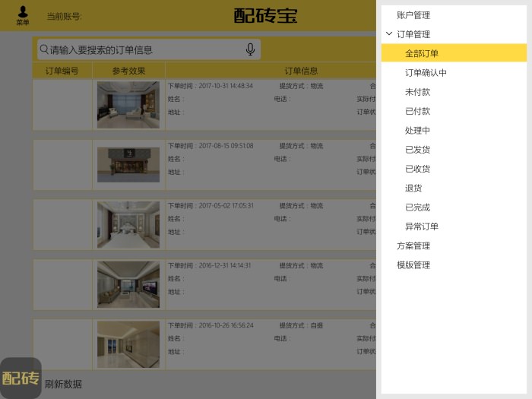The height and width of the screenshot is (399, 532).
Task: Click the magnifier search icon
Action: coord(44,49)
